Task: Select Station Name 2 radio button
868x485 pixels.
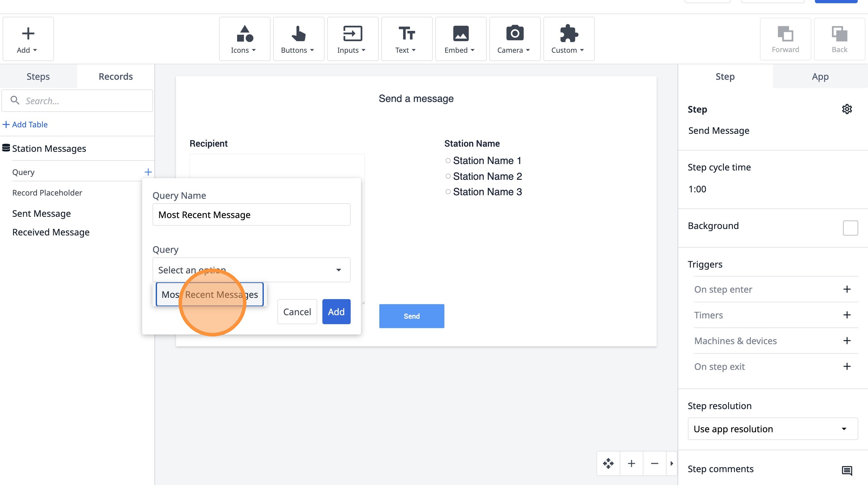Action: click(448, 176)
